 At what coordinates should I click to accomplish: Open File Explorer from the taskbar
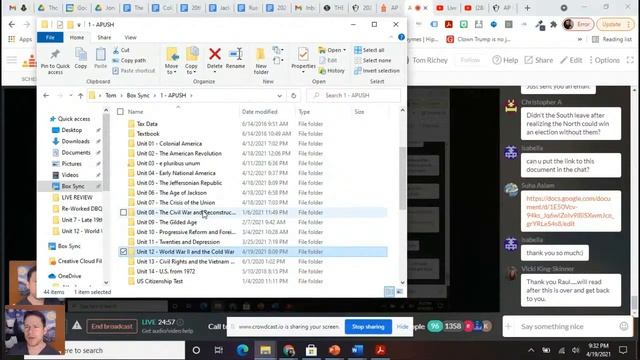pyautogui.click(x=265, y=350)
